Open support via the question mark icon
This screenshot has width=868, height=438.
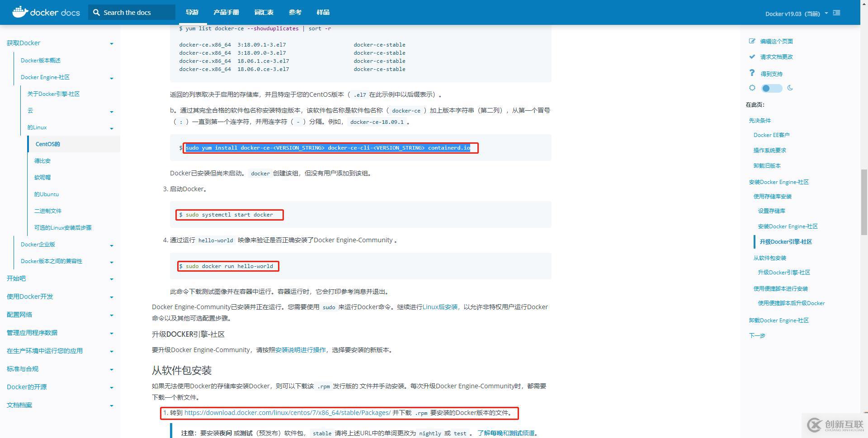pos(752,72)
